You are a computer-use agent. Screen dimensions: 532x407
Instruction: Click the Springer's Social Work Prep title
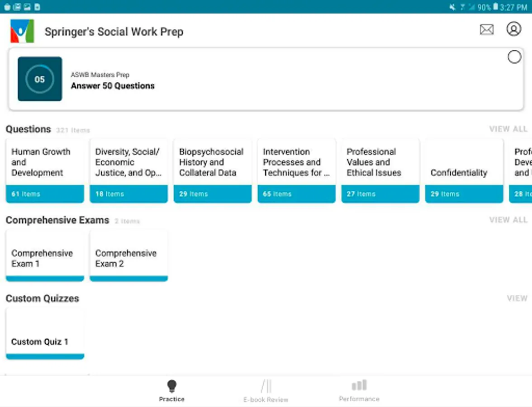(x=114, y=32)
